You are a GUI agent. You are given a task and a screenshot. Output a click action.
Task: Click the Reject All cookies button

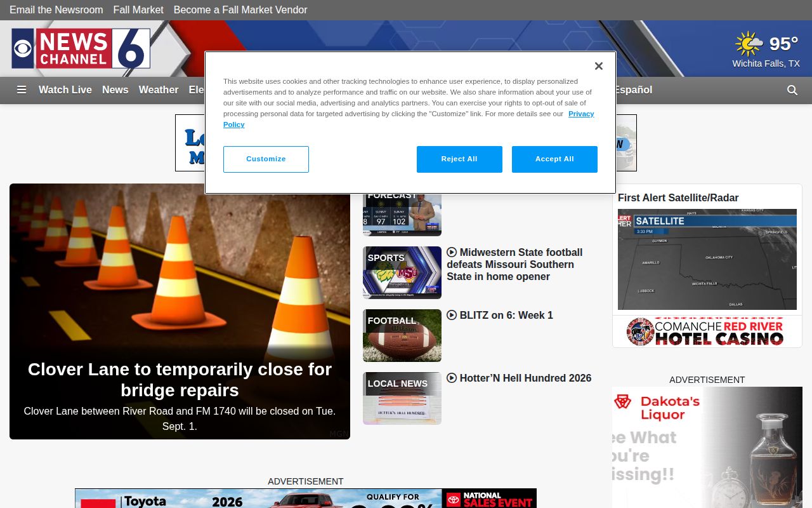[459, 159]
